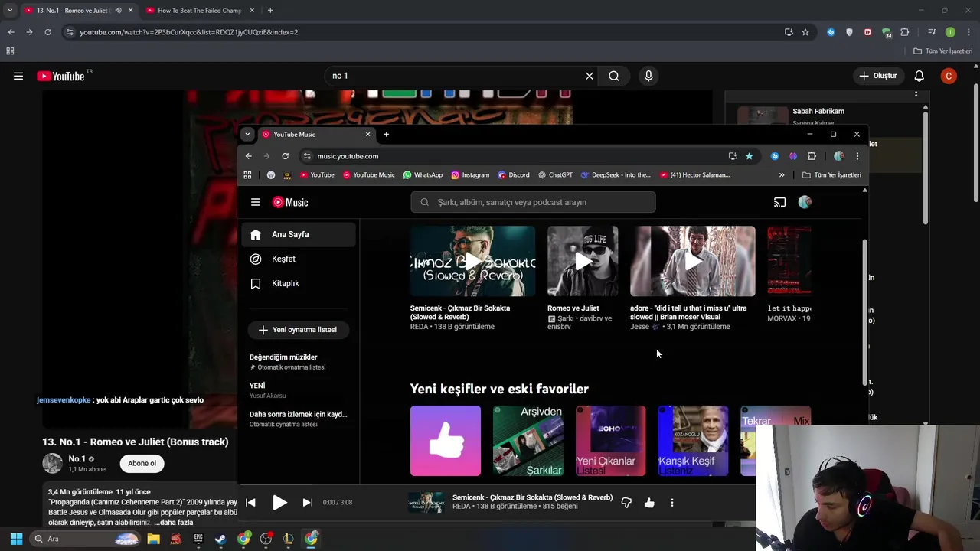The image size is (980, 551).
Task: Play the Çıkmaz Bir Sokakta thumbnail
Action: coord(472,261)
